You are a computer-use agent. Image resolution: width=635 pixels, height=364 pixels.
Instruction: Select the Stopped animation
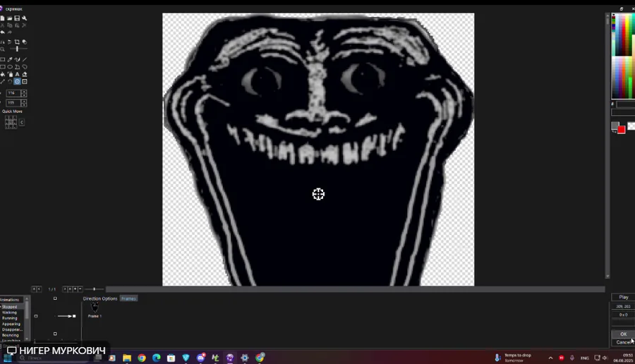[9, 307]
